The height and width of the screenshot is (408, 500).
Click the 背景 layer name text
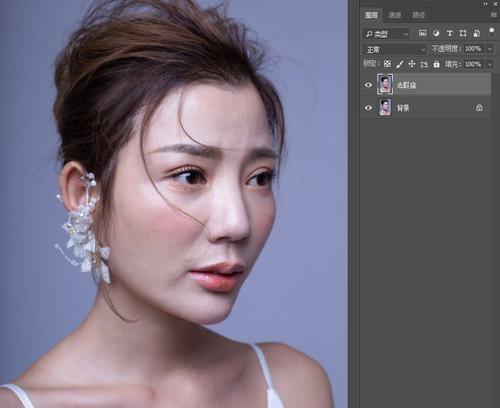click(403, 108)
